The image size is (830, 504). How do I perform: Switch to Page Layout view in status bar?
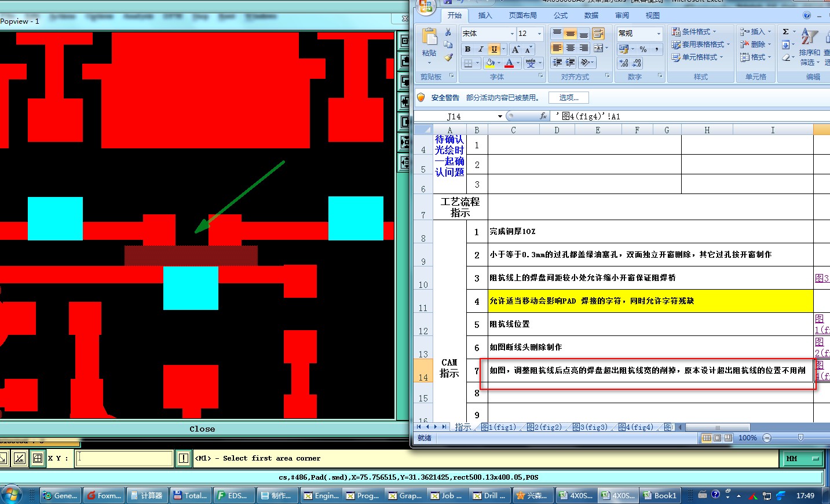click(x=717, y=438)
